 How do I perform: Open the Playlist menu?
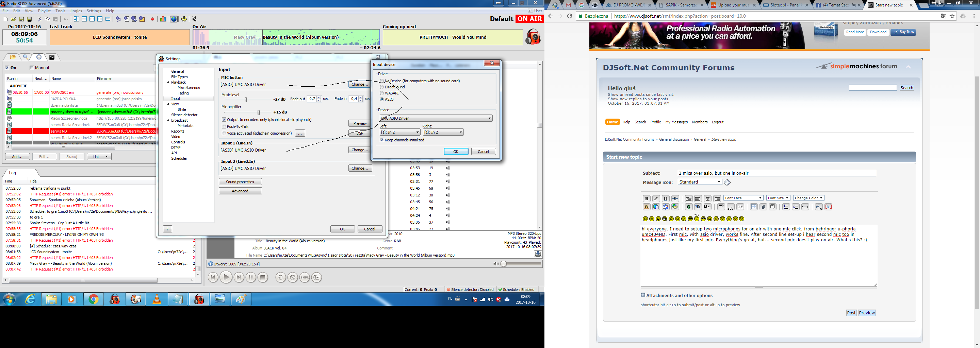pyautogui.click(x=45, y=11)
